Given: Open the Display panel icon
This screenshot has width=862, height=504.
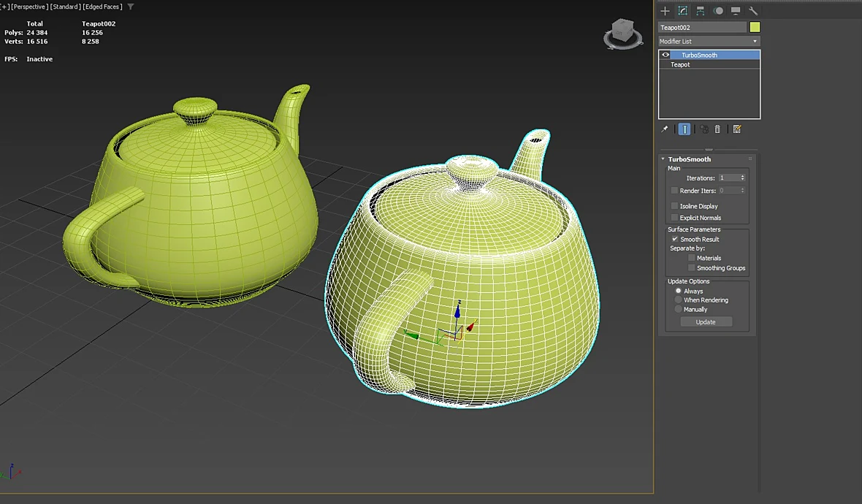Looking at the screenshot, I should click(x=736, y=10).
